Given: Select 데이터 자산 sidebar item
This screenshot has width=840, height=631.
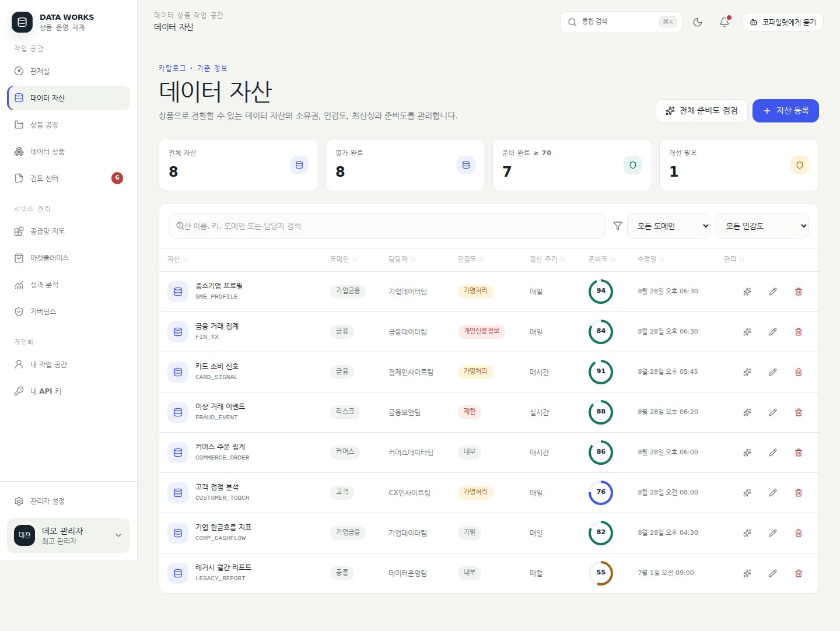Looking at the screenshot, I should 68,98.
